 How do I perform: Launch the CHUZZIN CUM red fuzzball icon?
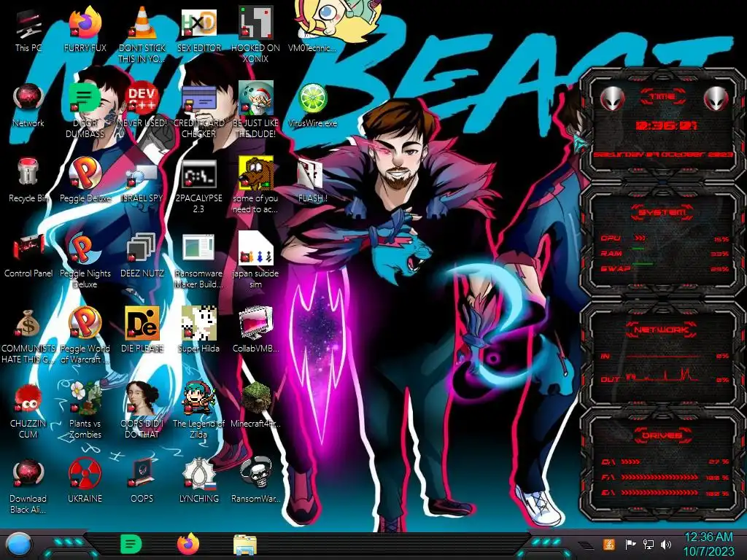[x=28, y=399]
